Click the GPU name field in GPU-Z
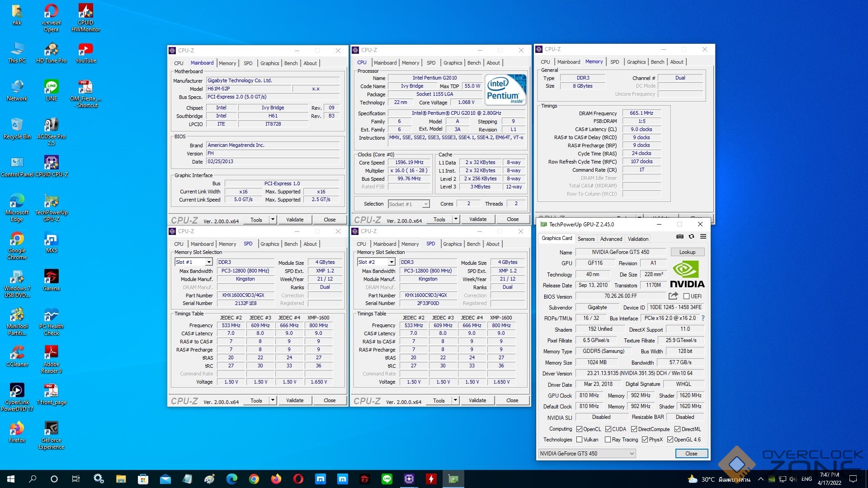 tap(620, 252)
